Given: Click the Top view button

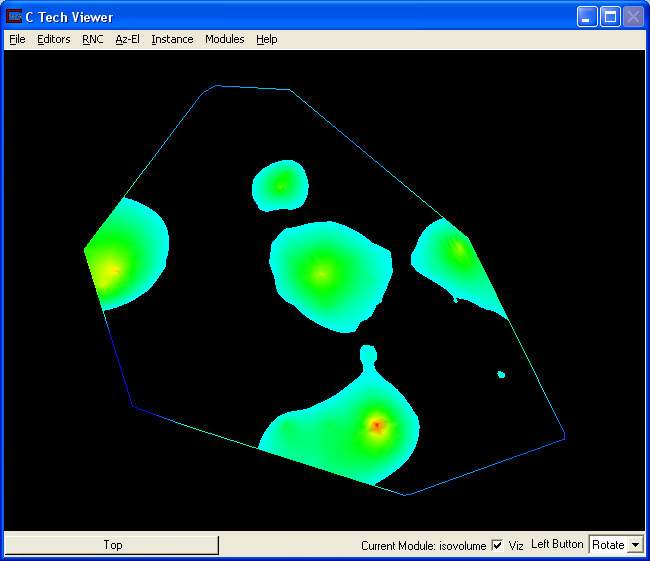Looking at the screenshot, I should tap(112, 544).
